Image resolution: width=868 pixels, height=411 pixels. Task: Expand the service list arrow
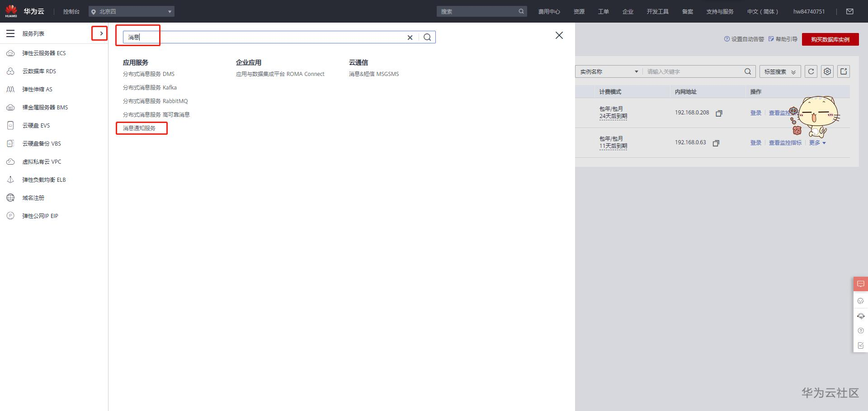(x=101, y=33)
